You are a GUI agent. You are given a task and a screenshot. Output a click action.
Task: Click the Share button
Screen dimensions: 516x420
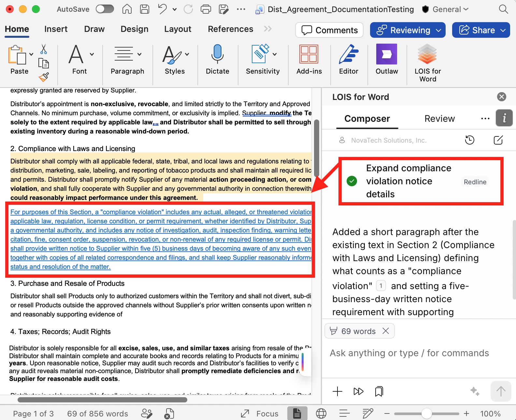pyautogui.click(x=481, y=30)
